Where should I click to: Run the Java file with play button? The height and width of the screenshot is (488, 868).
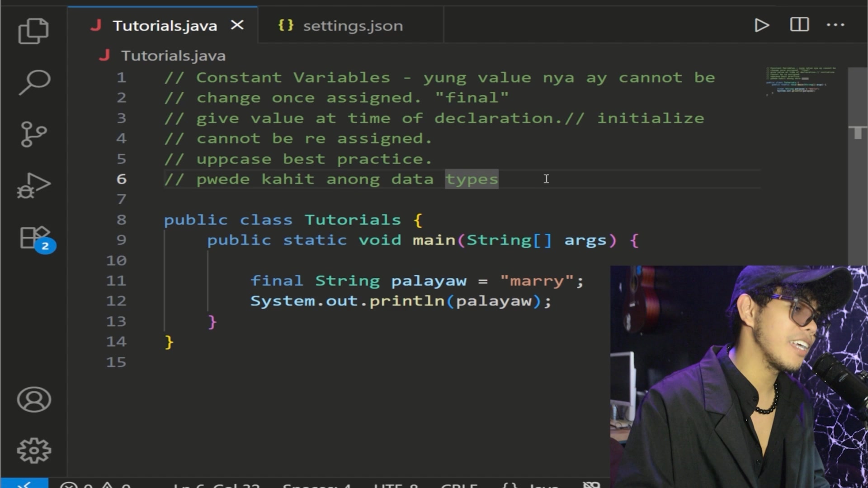pyautogui.click(x=762, y=25)
